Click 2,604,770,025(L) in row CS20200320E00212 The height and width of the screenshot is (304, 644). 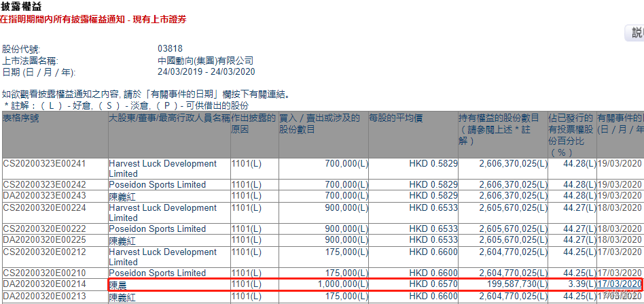point(514,252)
